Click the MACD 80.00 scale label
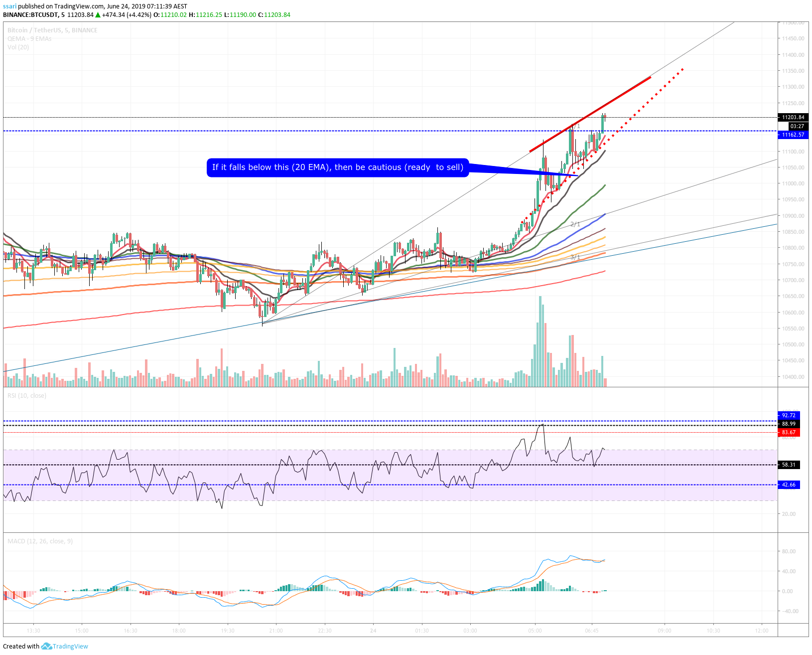812x655 pixels. [x=789, y=551]
